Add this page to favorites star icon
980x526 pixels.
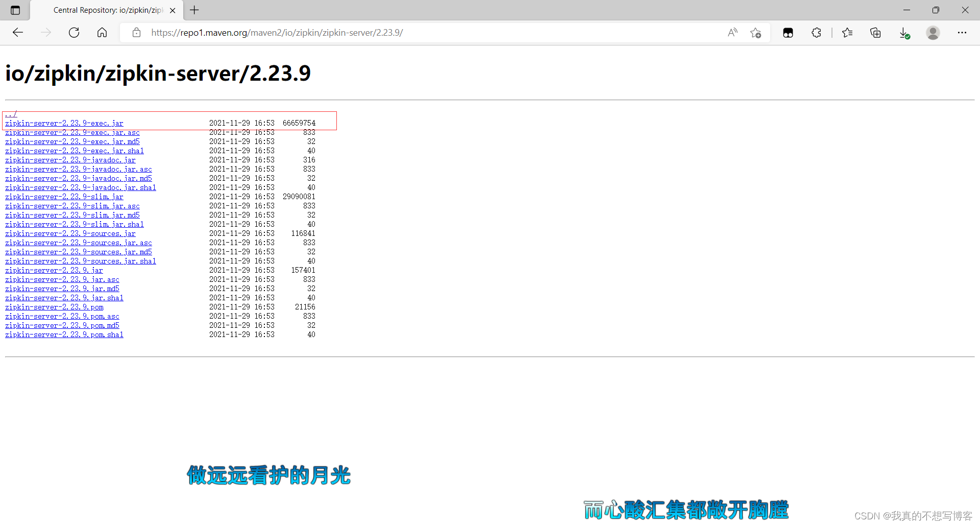click(x=756, y=33)
